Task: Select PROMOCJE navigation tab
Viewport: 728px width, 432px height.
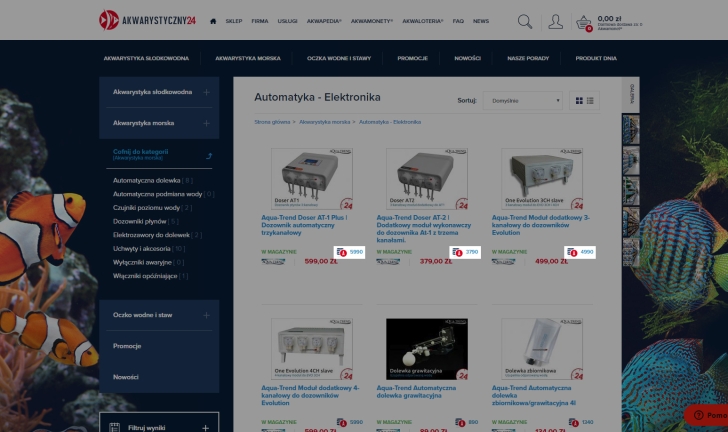Action: tap(413, 59)
